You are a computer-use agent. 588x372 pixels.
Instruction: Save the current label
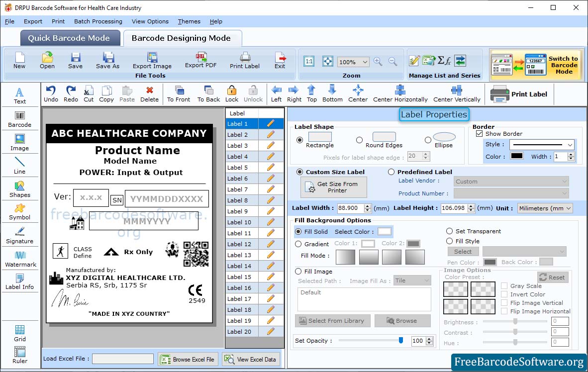(x=76, y=61)
